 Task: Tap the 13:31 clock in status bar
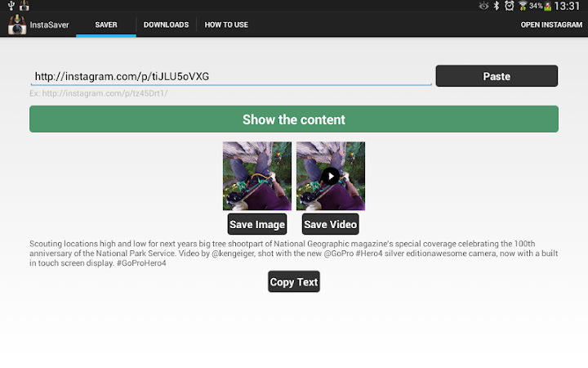click(x=567, y=6)
